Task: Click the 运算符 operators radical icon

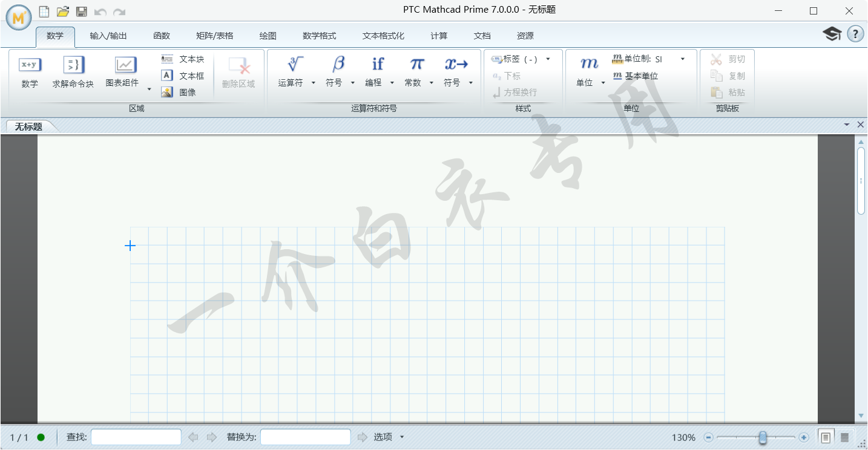Action: click(x=295, y=65)
